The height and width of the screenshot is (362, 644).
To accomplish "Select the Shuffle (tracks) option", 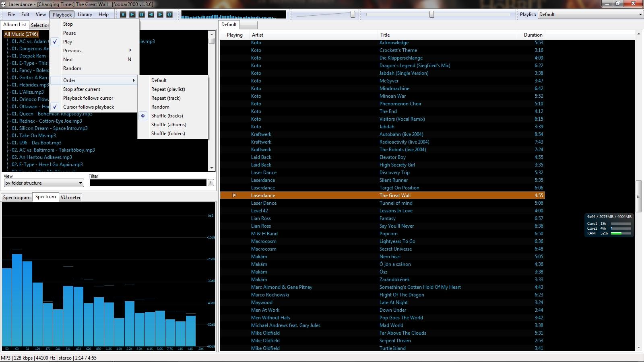I will pyautogui.click(x=173, y=116).
